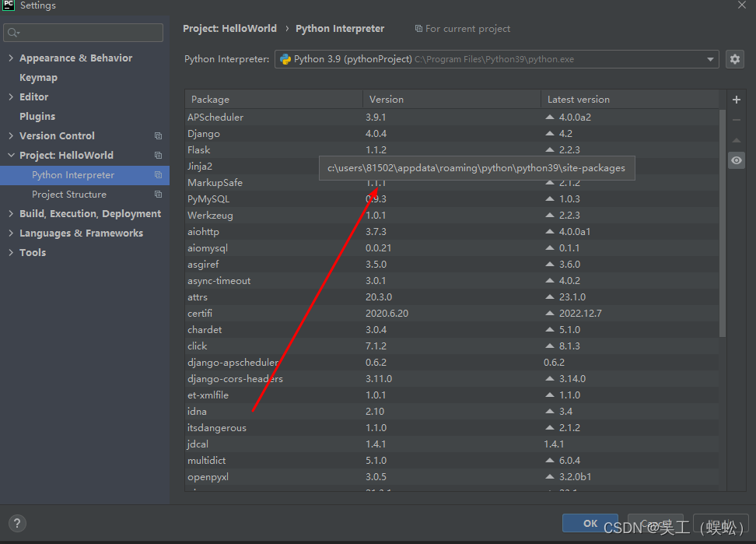Expand the Tools section
The width and height of the screenshot is (756, 544).
coord(11,253)
